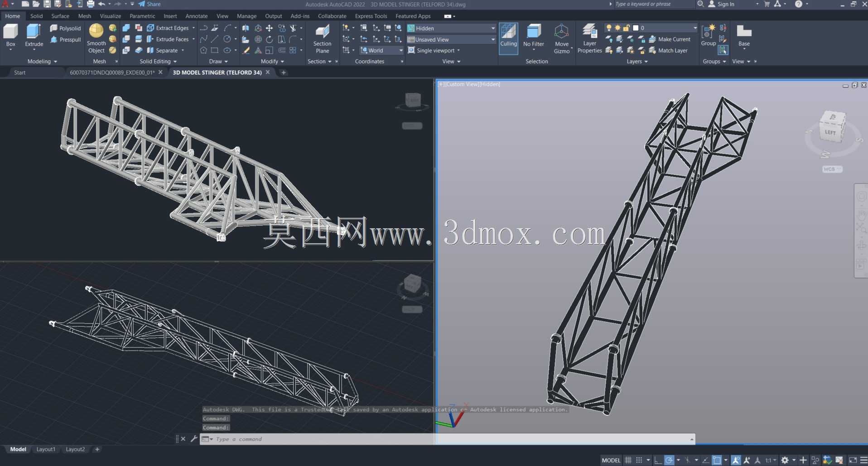Click the Undo arrow in quick access
The image size is (868, 466).
click(101, 4)
